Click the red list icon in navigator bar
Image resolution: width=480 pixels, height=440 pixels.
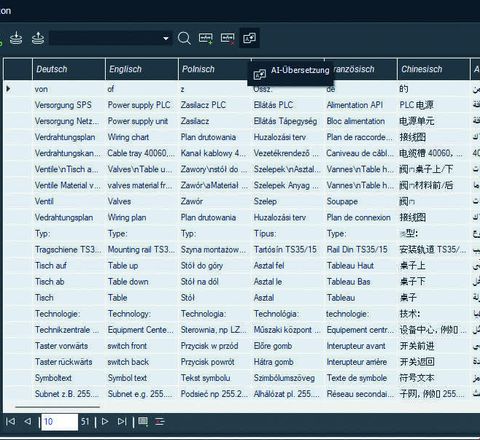(160, 422)
